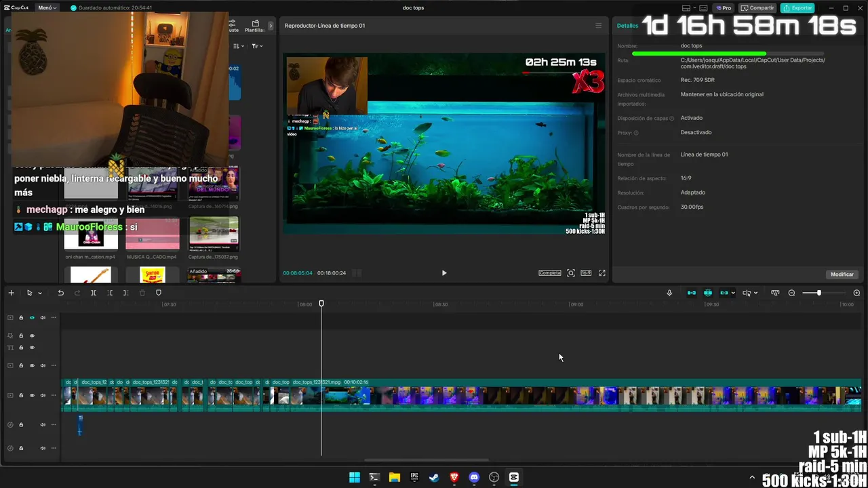Image resolution: width=868 pixels, height=488 pixels.
Task: Open the media sort order dropdown
Action: tap(239, 46)
